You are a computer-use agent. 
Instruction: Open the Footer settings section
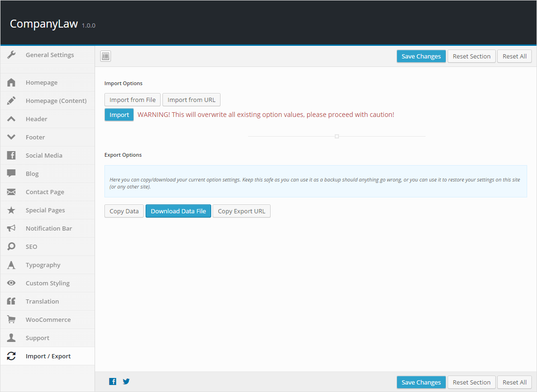36,137
